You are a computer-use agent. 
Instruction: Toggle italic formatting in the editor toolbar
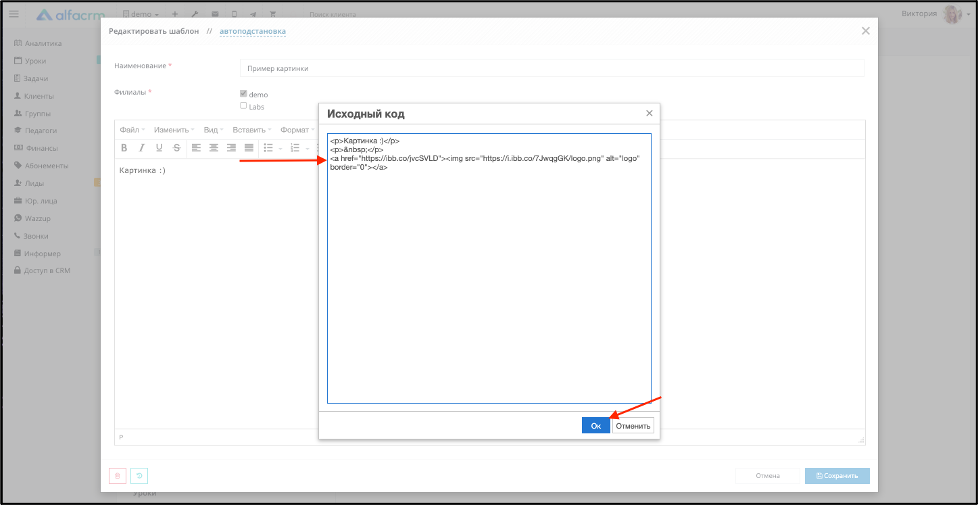click(142, 148)
